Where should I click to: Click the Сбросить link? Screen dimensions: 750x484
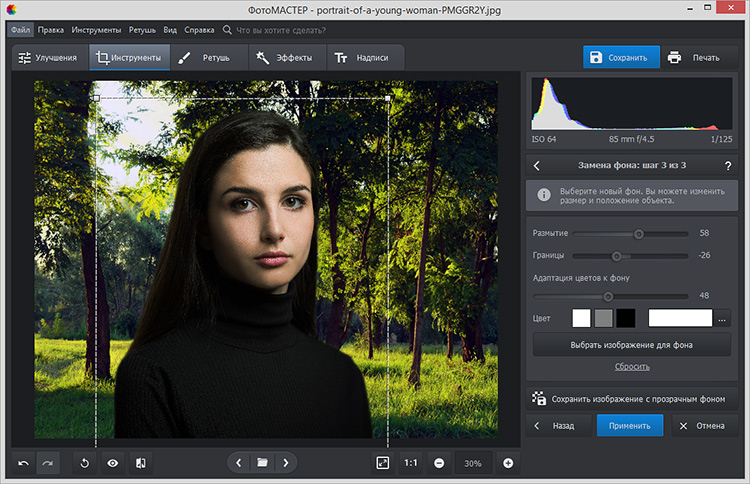coord(630,367)
